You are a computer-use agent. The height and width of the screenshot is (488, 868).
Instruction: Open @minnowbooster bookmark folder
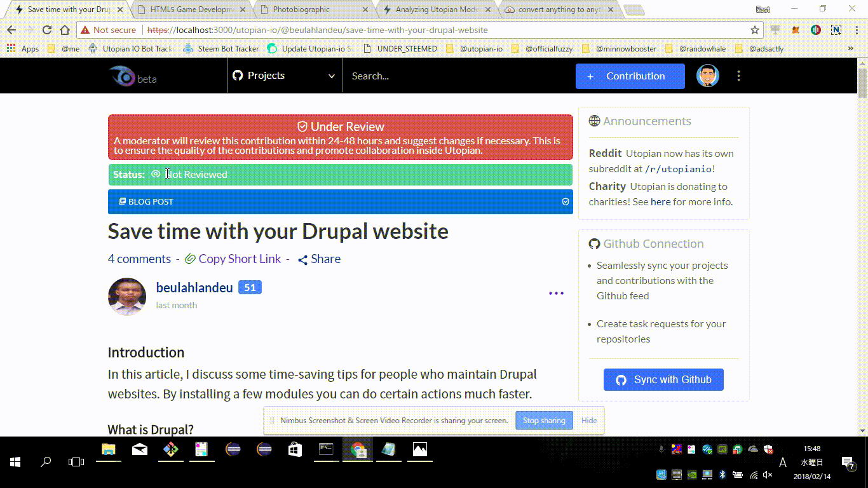tap(619, 48)
